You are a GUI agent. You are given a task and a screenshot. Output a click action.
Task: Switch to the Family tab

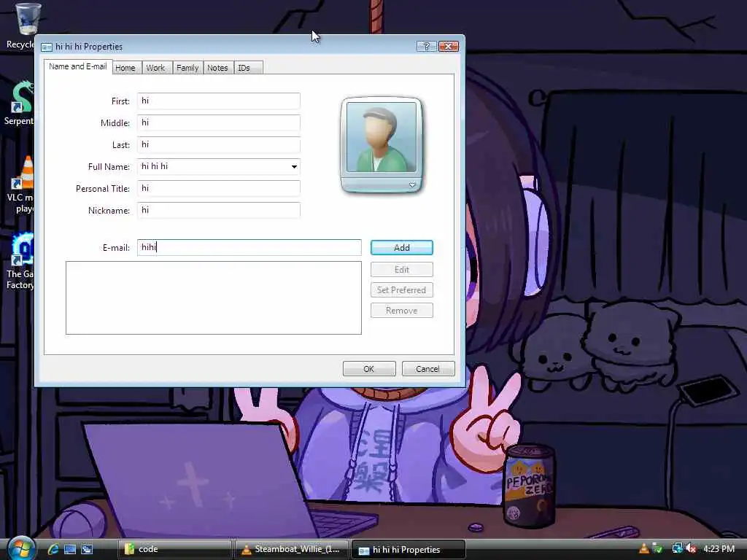tap(187, 68)
